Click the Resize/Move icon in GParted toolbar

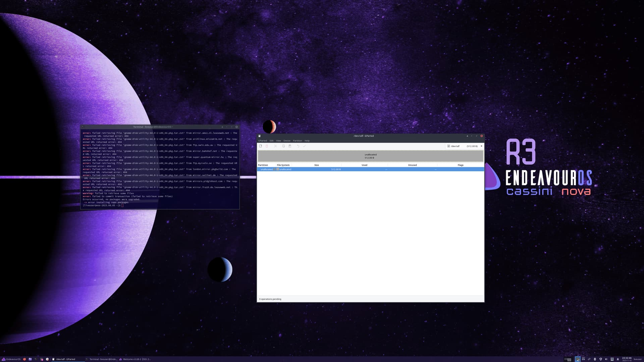[x=275, y=146]
